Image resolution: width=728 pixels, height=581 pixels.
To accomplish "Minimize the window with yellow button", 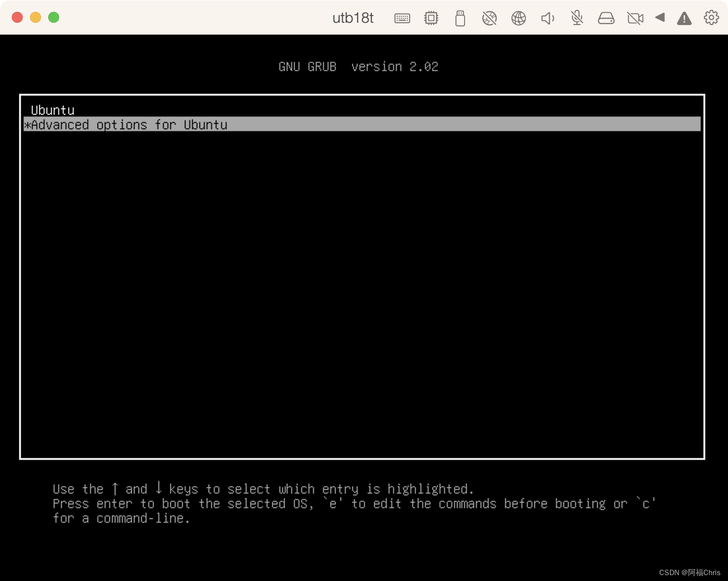I will (x=35, y=17).
